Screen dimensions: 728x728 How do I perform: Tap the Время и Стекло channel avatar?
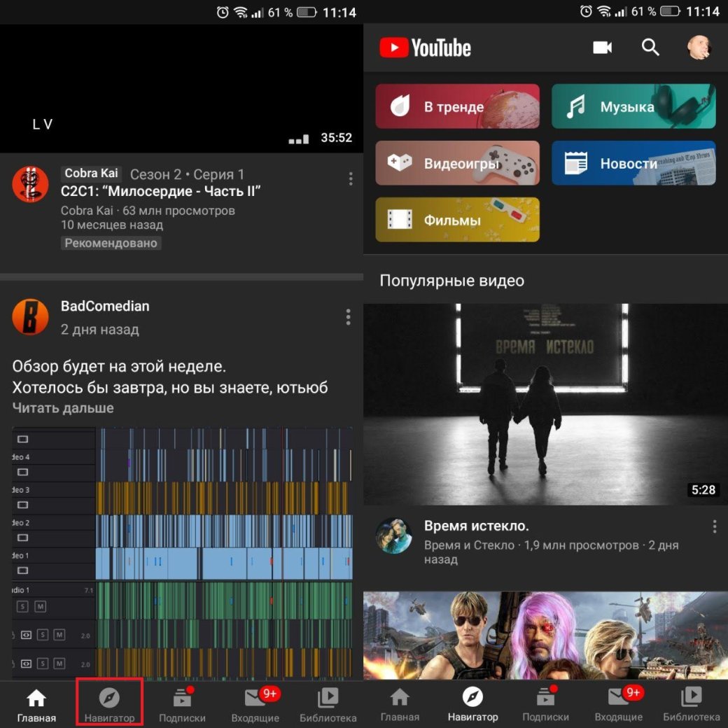pos(393,536)
